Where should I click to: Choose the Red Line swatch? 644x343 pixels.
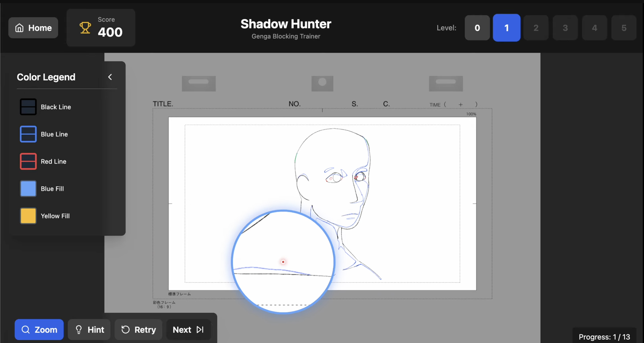pos(28,161)
